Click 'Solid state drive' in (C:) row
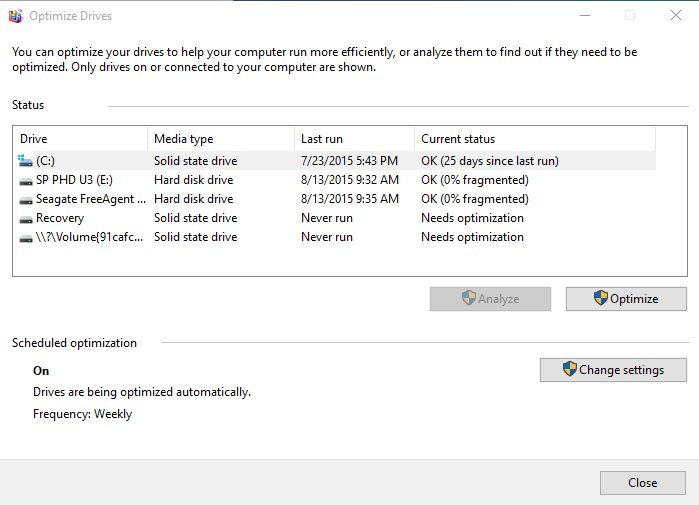The height and width of the screenshot is (505, 699). tap(195, 161)
